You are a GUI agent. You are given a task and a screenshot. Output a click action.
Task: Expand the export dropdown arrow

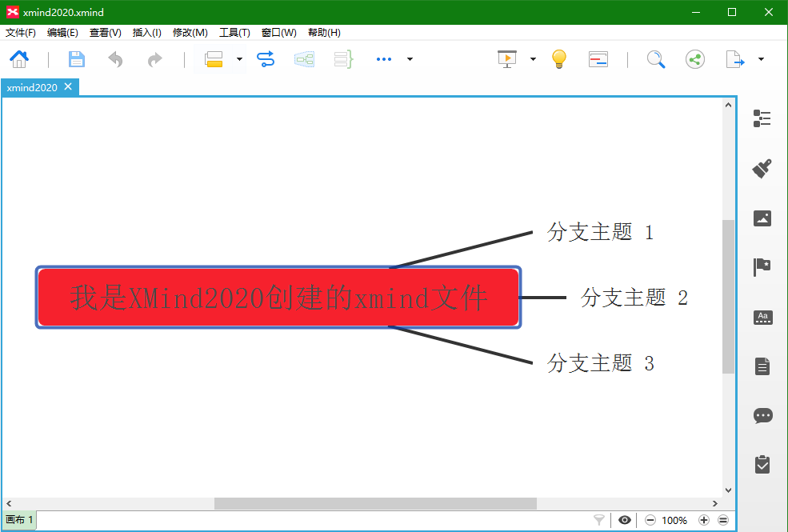point(762,59)
